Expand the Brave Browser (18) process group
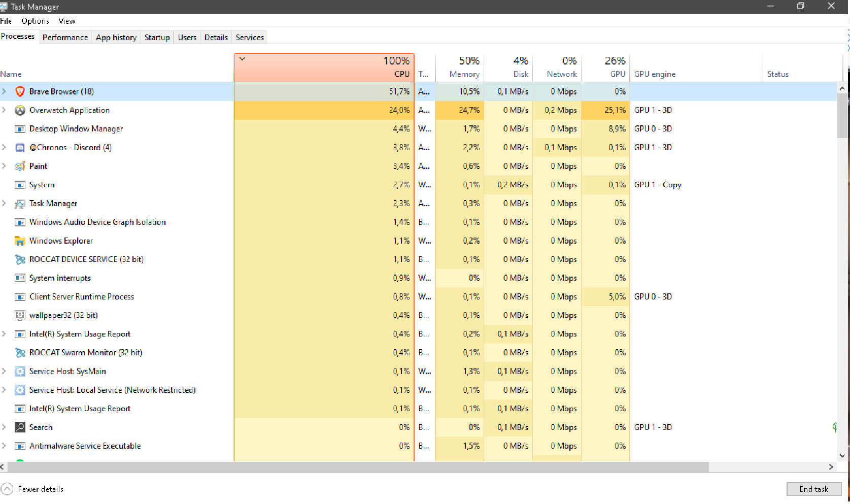Viewport: 850px width, 504px height. tap(4, 91)
